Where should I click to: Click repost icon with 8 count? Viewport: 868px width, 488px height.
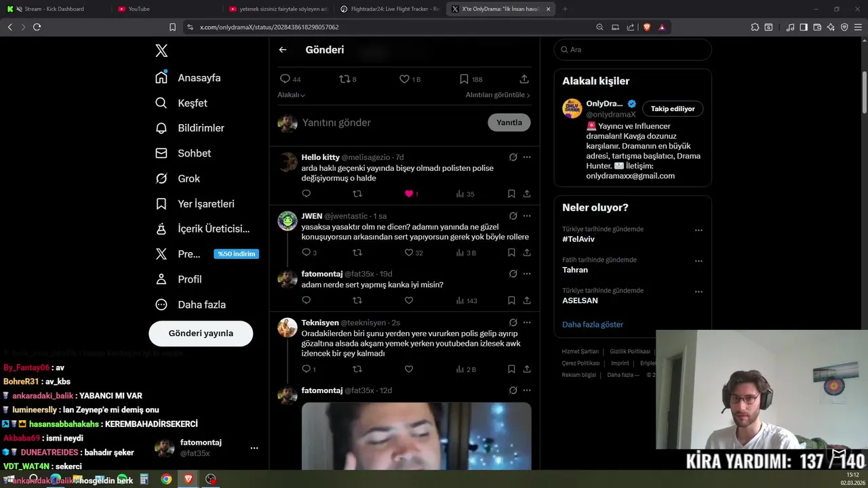(x=348, y=79)
